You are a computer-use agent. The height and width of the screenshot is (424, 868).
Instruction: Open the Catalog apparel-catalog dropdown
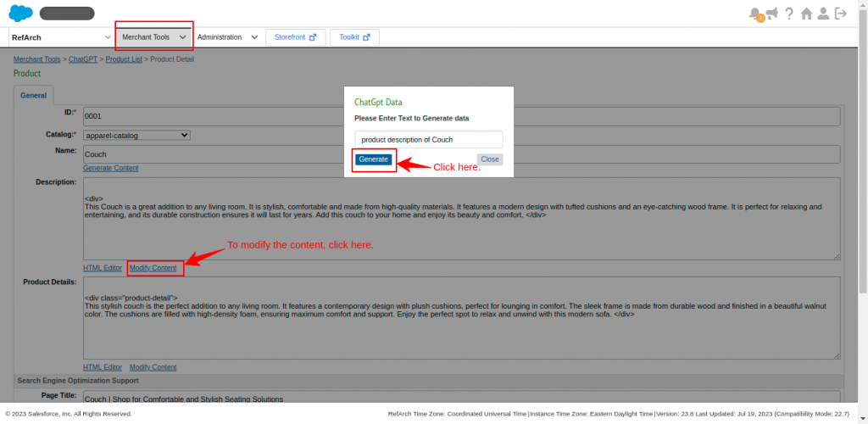[x=136, y=135]
